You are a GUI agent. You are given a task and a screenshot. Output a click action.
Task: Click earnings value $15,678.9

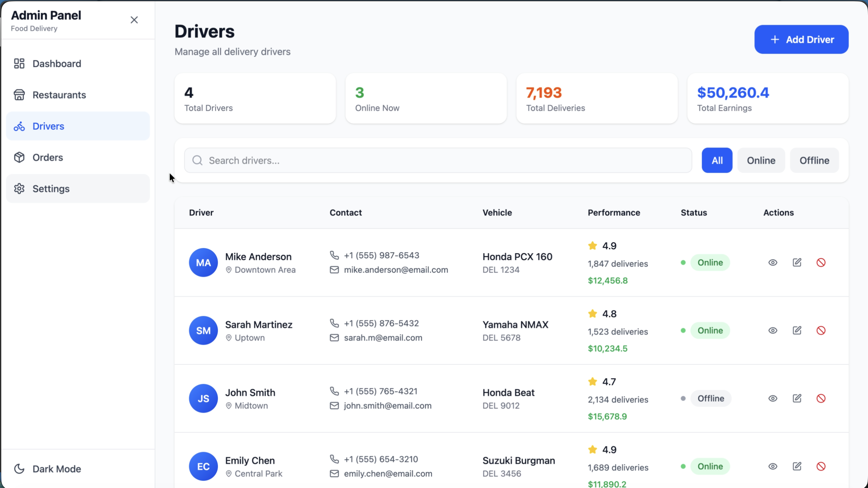point(607,417)
